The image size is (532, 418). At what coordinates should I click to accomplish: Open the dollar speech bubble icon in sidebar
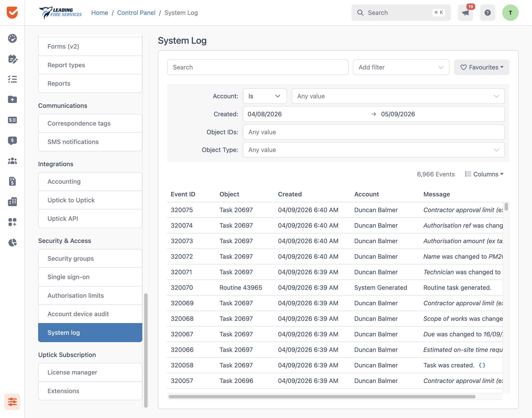[x=12, y=140]
